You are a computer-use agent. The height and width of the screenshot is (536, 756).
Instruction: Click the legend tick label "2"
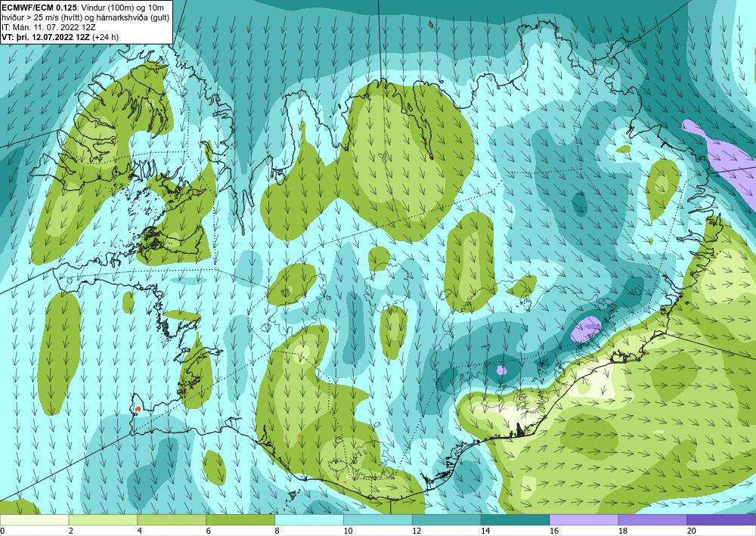point(71,531)
